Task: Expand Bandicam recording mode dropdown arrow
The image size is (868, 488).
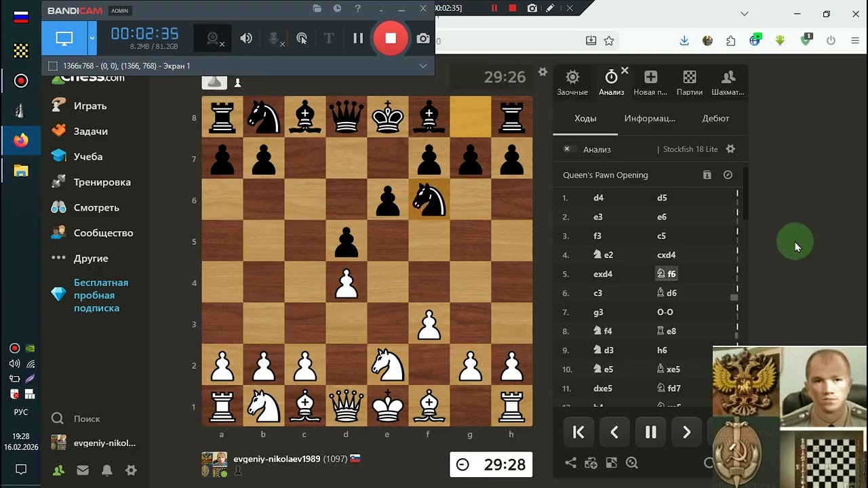Action: 92,39
